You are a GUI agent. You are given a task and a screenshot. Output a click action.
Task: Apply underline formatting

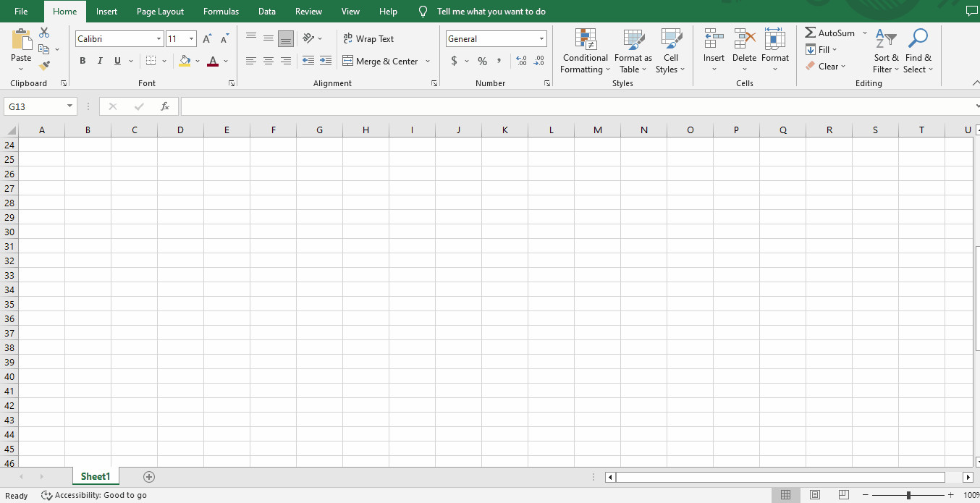click(x=117, y=61)
